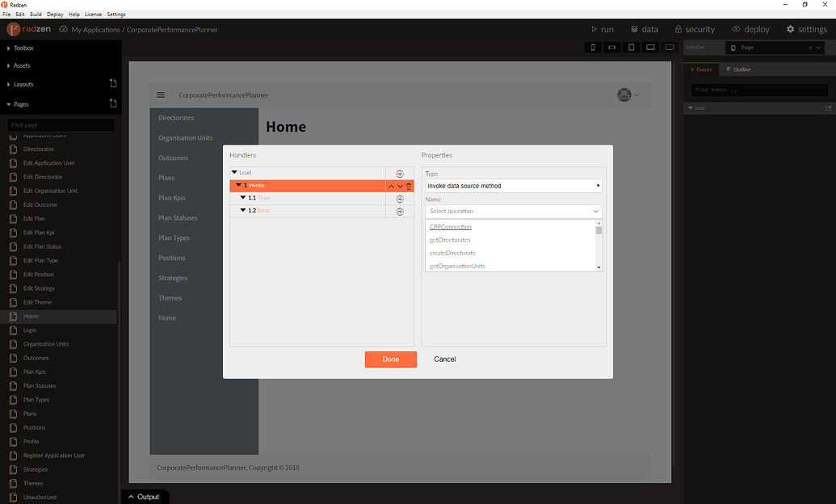Viewport: 836px width, 504px height.
Task: Clear the Page selection with the x
Action: (x=812, y=47)
